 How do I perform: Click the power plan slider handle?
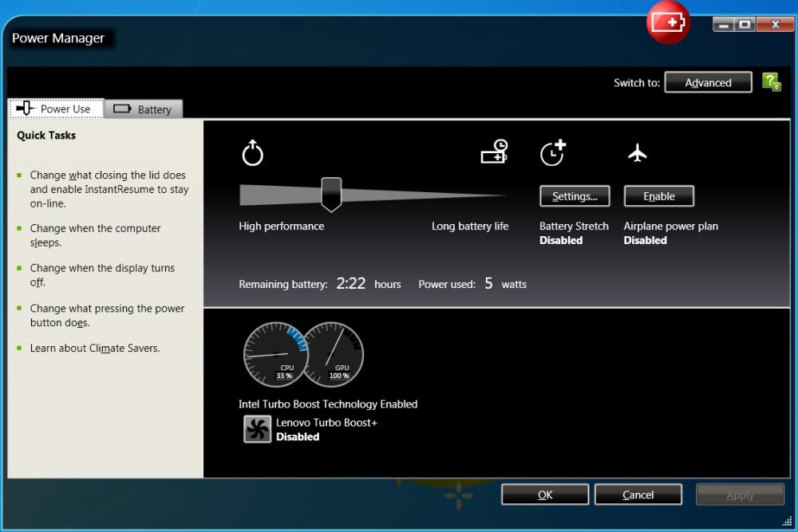pyautogui.click(x=331, y=194)
